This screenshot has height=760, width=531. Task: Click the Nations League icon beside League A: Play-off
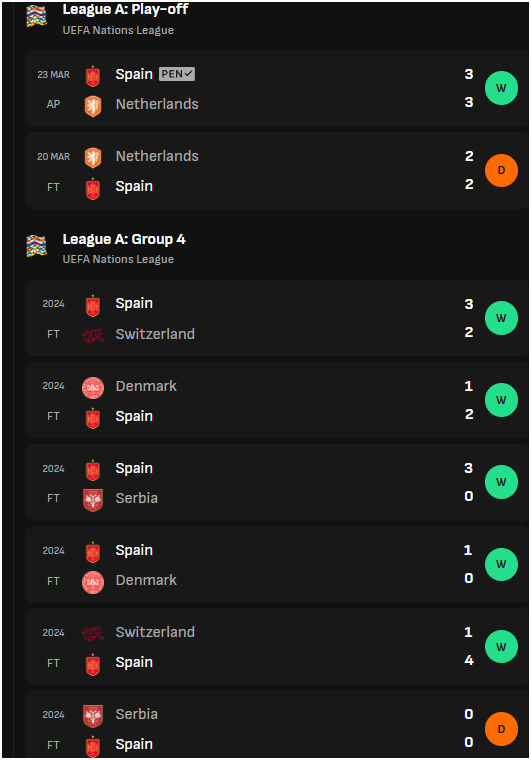click(x=36, y=16)
